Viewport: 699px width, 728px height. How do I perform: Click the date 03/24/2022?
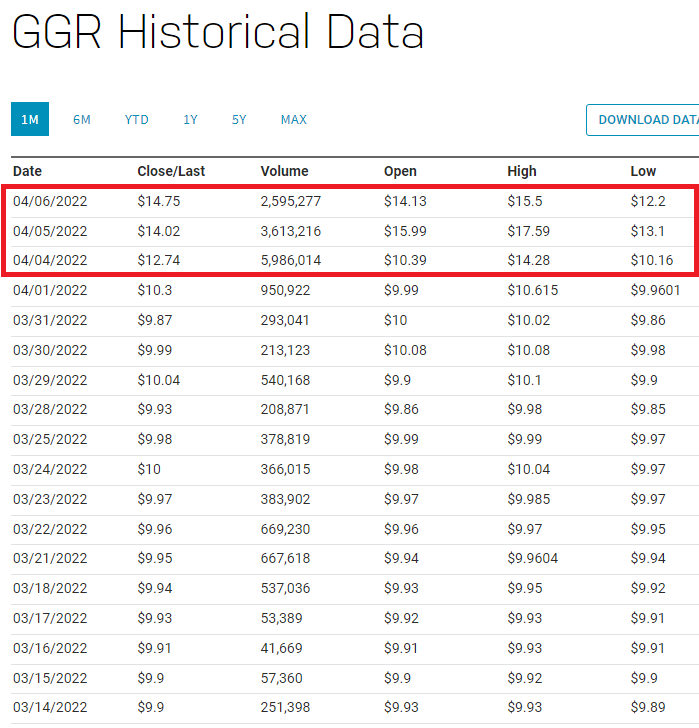click(50, 469)
